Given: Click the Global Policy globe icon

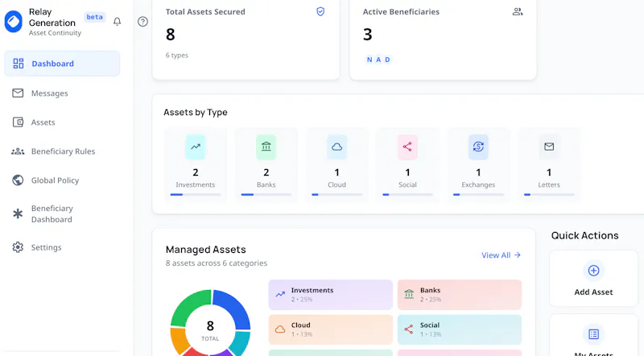Looking at the screenshot, I should pos(18,180).
